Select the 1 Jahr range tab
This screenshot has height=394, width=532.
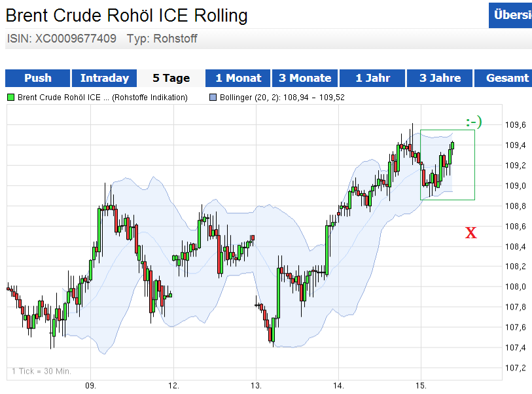coord(372,78)
